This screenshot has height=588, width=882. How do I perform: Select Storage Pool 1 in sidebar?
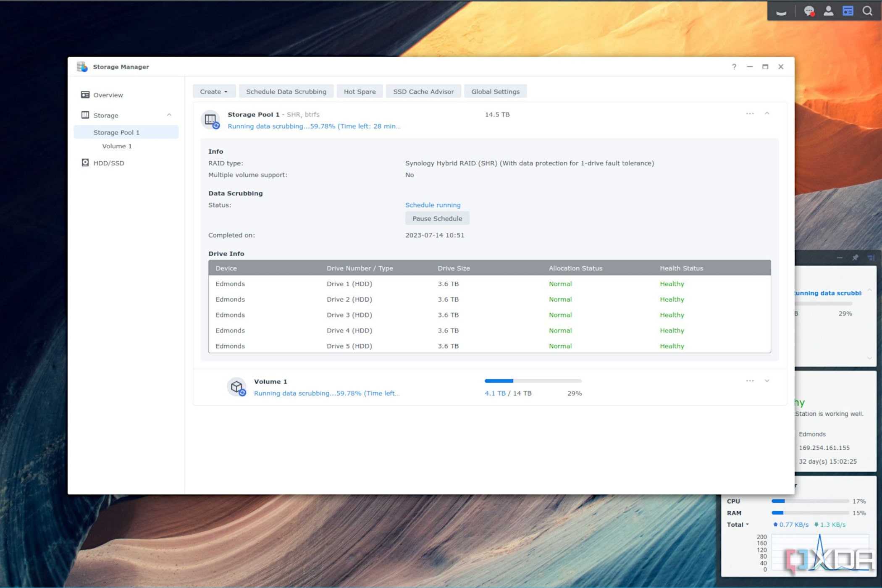(126, 132)
